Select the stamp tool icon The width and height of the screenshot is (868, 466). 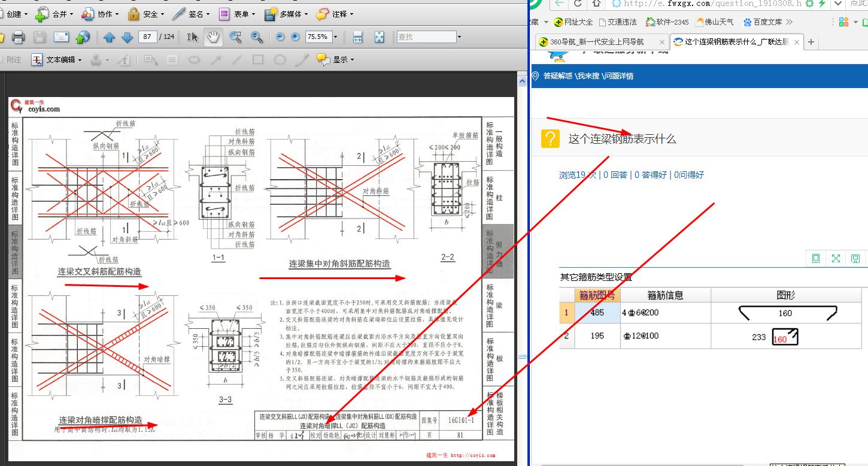pos(96,59)
